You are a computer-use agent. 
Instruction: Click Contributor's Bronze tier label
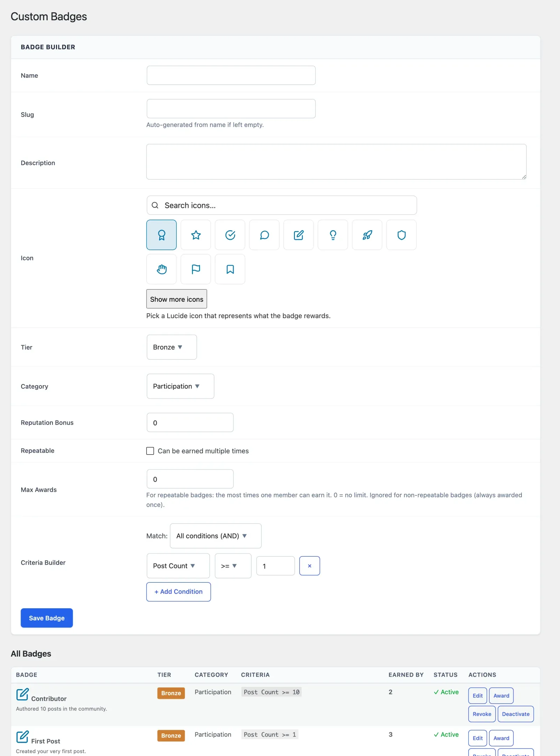(171, 693)
